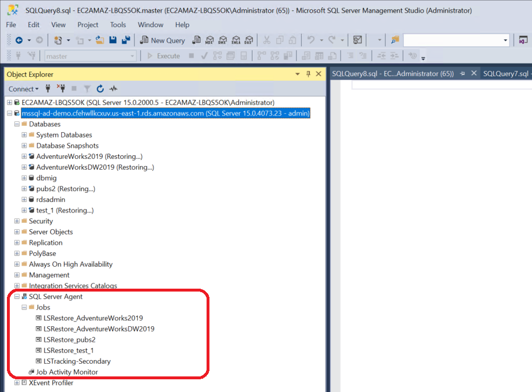Select the rdsadmin database

[x=51, y=200]
